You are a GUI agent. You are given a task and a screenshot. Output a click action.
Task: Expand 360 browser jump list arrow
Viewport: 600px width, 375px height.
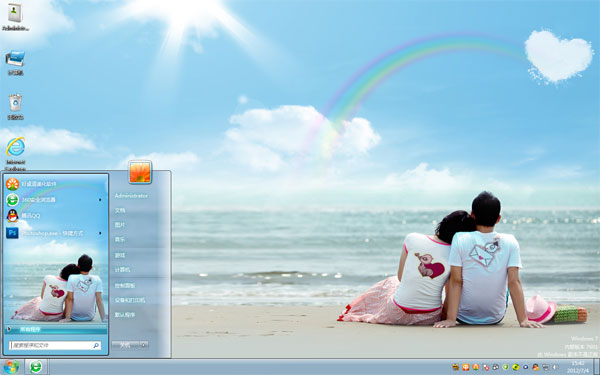[x=100, y=200]
